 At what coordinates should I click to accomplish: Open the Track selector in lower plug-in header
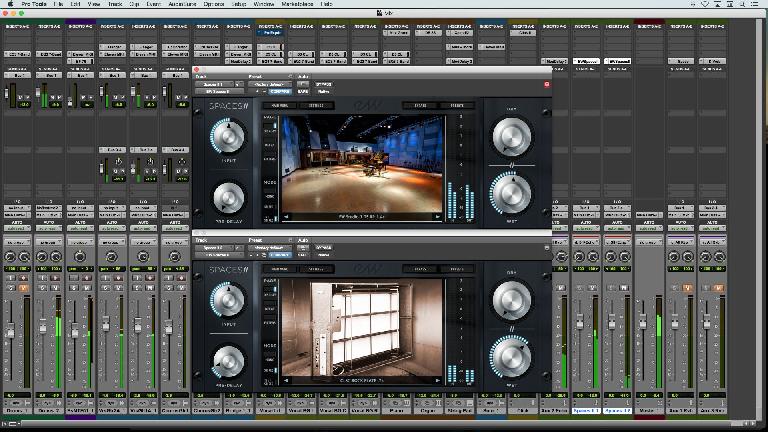tap(215, 247)
